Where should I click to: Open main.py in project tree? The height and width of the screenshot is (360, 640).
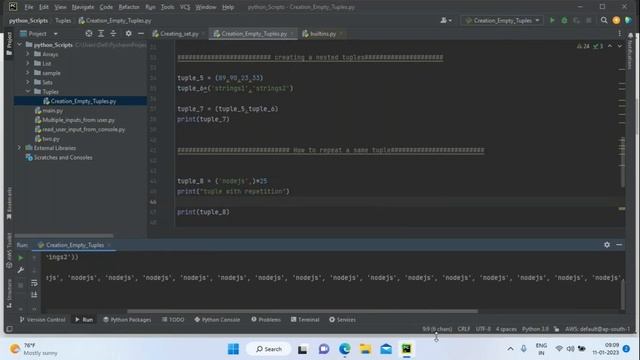[x=53, y=110]
